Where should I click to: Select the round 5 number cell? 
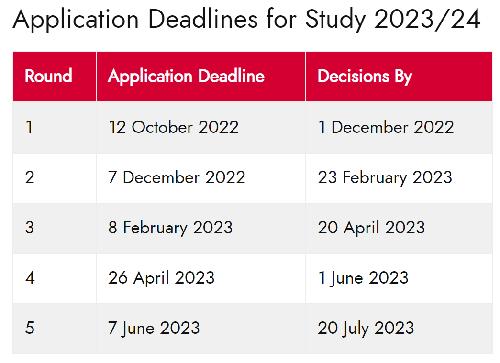tap(55, 328)
